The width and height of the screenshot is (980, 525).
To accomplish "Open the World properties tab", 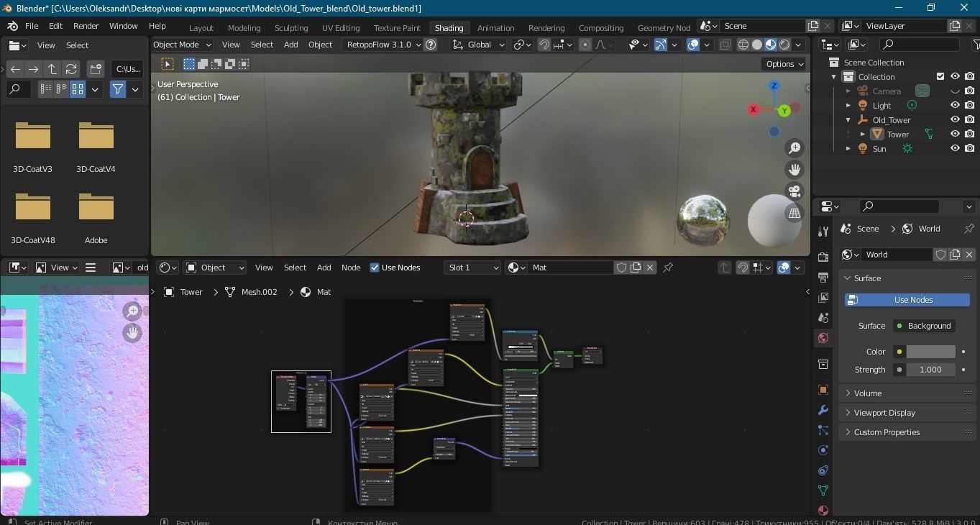I will coord(823,338).
